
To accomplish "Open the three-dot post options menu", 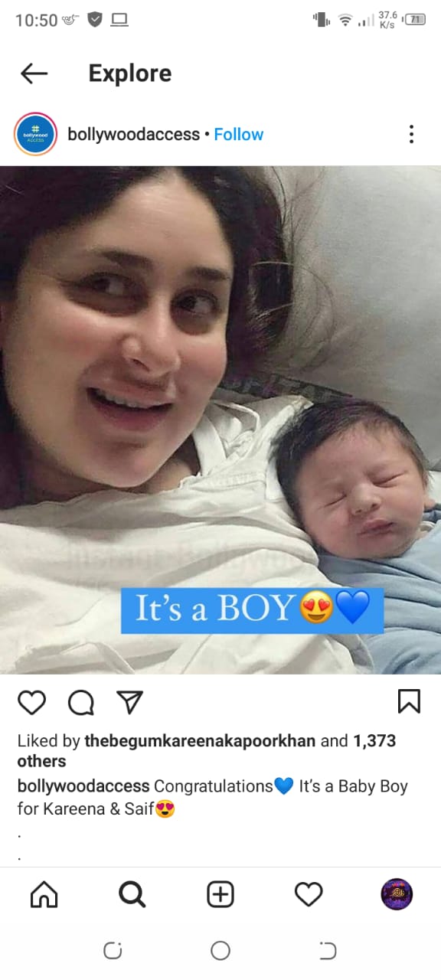I will coord(411,134).
